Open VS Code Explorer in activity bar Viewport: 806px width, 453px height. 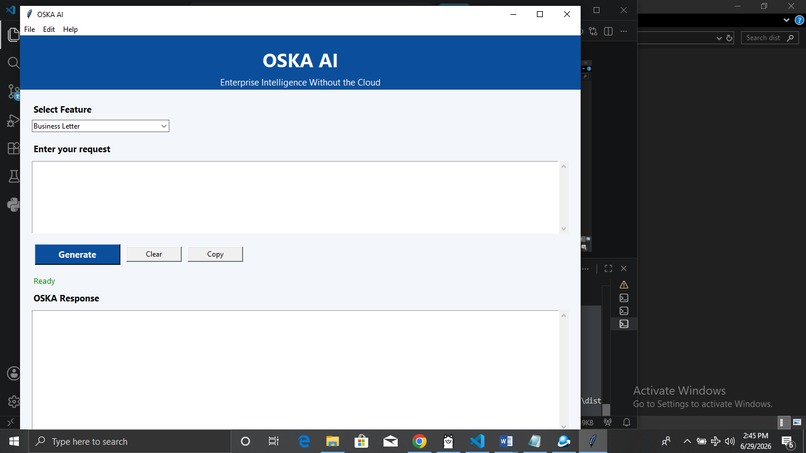point(13,35)
